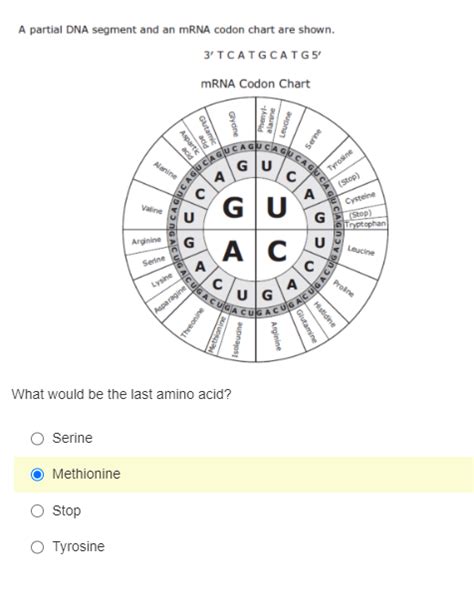Click the Proline wedge on the codon chart
The height and width of the screenshot is (595, 474).
[x=343, y=288]
